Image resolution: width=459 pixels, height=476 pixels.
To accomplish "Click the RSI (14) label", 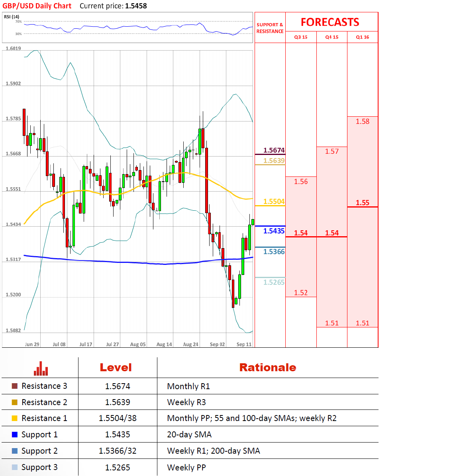I will click(12, 17).
